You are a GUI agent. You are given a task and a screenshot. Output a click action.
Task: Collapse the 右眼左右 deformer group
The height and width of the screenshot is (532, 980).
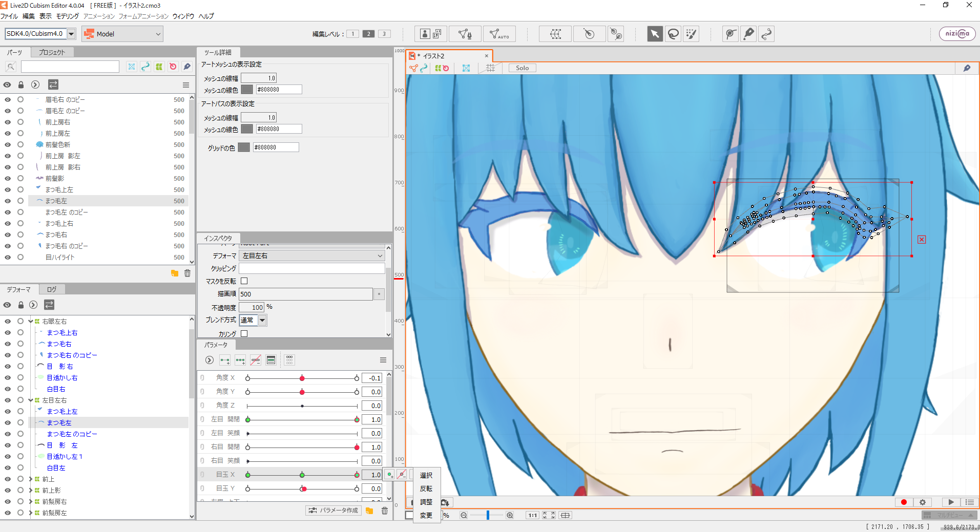(30, 322)
